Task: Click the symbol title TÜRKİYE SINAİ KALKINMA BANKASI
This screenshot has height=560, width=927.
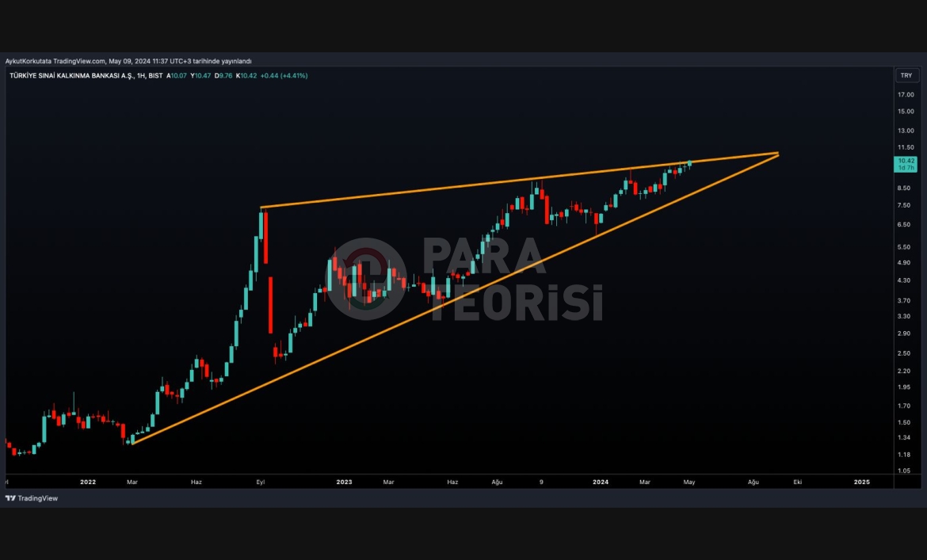Action: [x=71, y=75]
